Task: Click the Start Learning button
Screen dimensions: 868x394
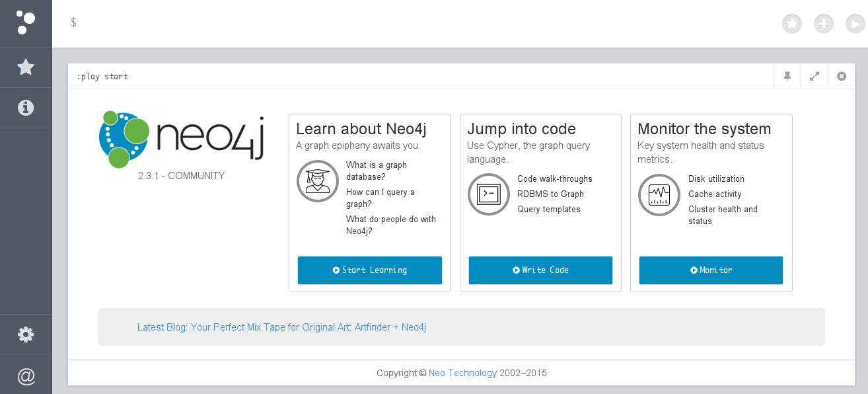Action: (370, 270)
